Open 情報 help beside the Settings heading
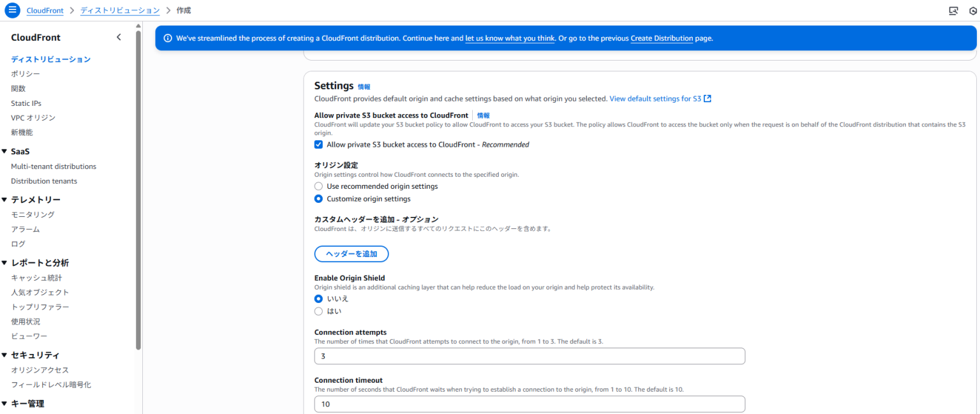 pos(364,86)
